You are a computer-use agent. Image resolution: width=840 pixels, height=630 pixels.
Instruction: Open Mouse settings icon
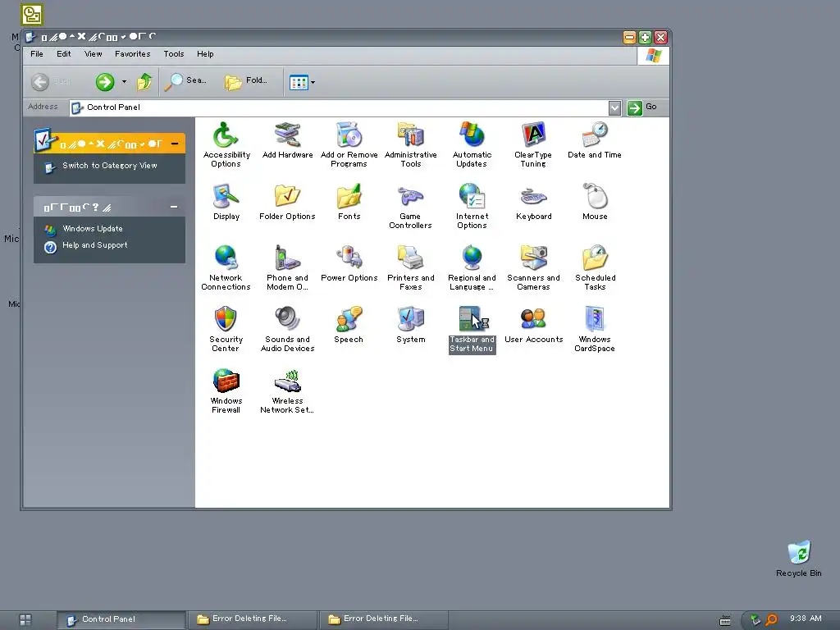pyautogui.click(x=595, y=202)
